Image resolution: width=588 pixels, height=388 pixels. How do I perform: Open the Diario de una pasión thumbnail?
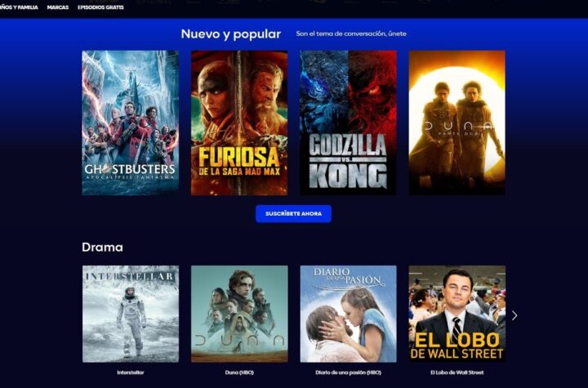click(x=348, y=314)
